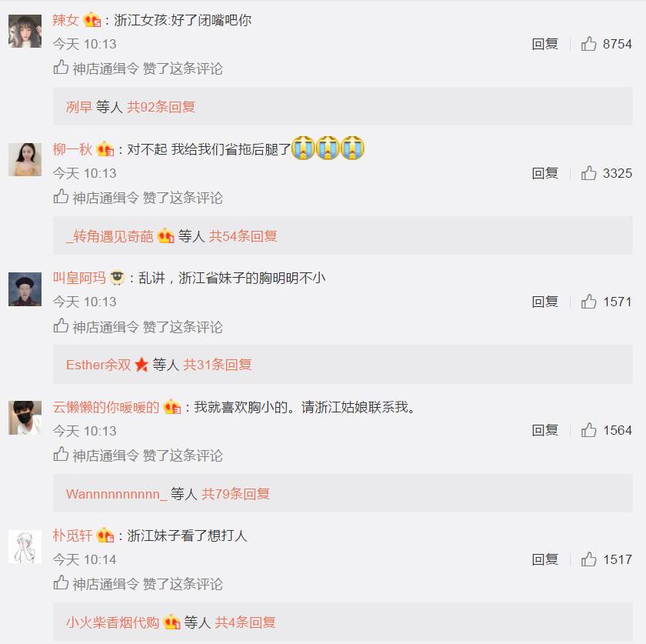
Task: Reply to 辣女's comment via 回复
Action: (545, 44)
